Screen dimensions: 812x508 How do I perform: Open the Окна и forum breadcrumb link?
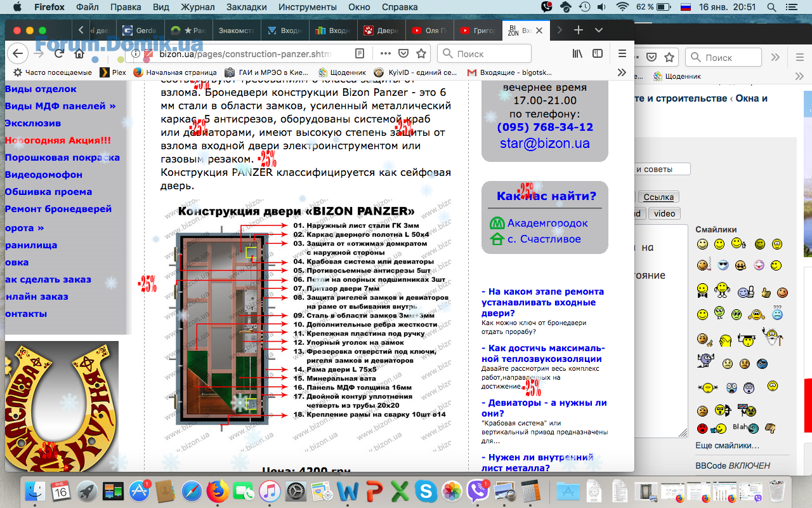coord(752,98)
